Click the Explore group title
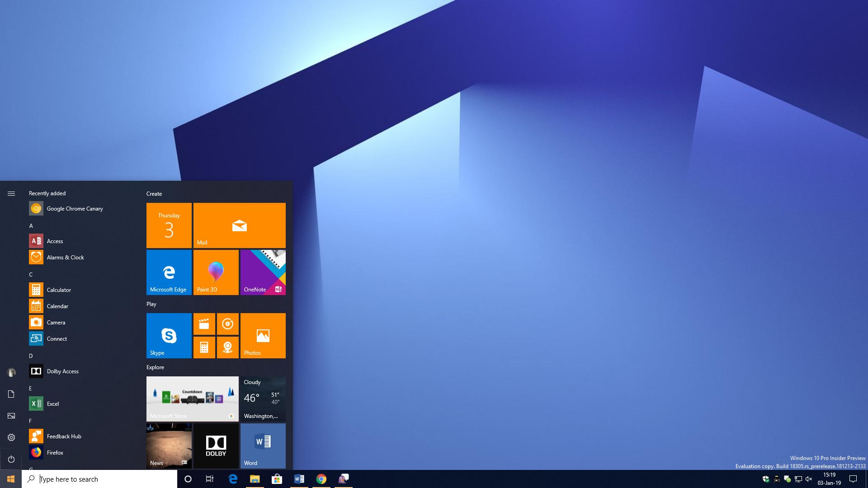Image resolution: width=868 pixels, height=488 pixels. pyautogui.click(x=155, y=367)
